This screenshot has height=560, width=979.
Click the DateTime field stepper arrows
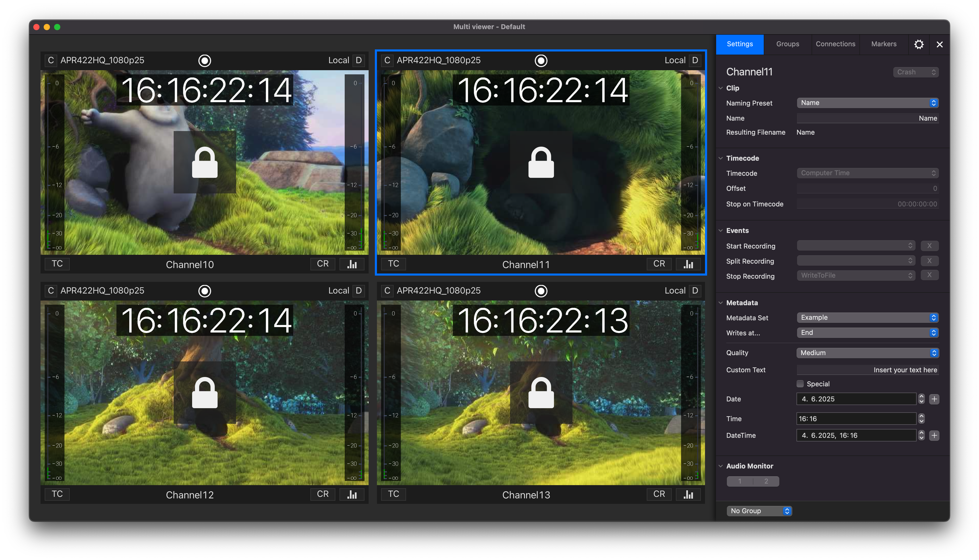coord(921,435)
